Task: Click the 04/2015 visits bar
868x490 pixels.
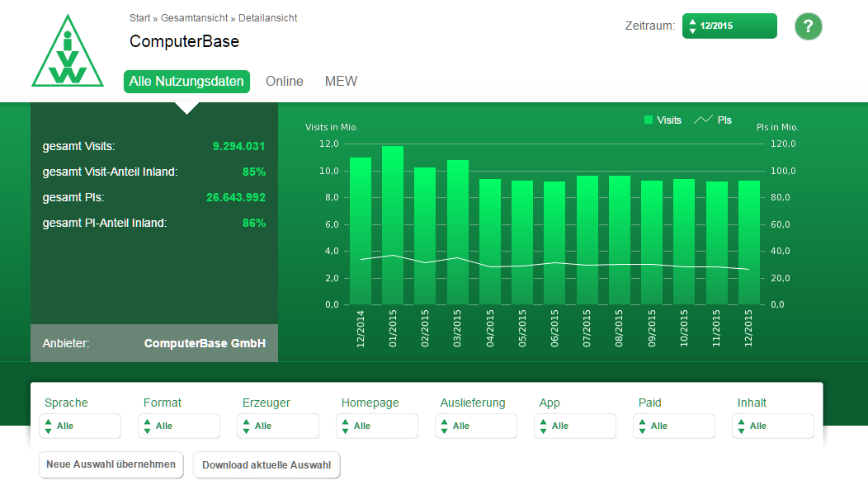Action: tap(490, 242)
